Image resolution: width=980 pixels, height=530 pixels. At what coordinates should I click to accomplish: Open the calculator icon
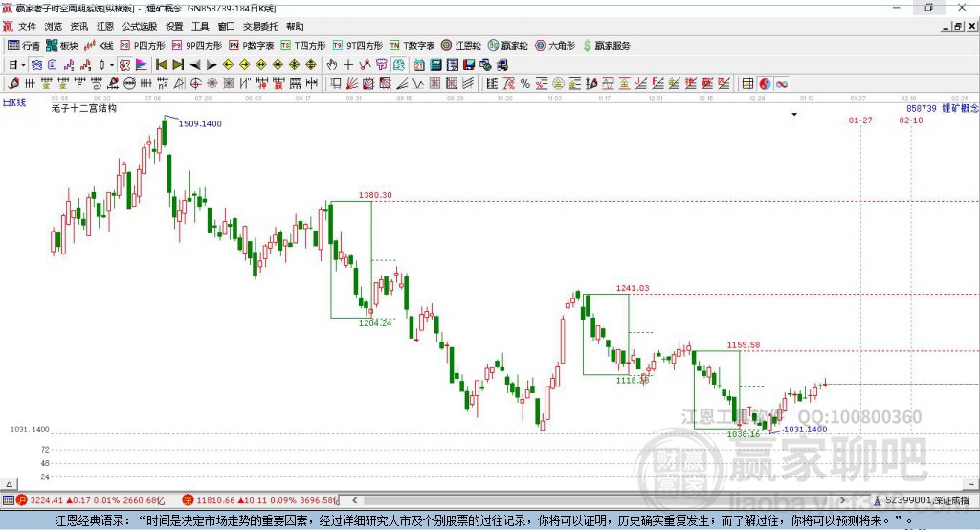pos(435,65)
